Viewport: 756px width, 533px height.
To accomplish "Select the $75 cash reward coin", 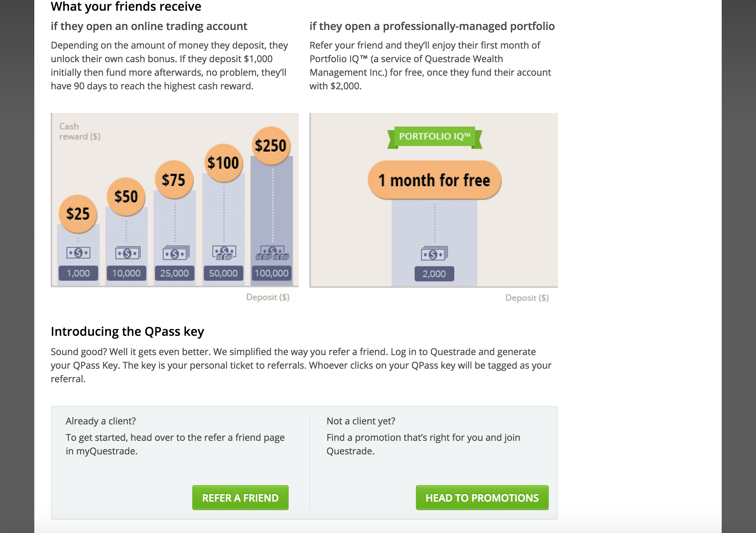I will [174, 180].
